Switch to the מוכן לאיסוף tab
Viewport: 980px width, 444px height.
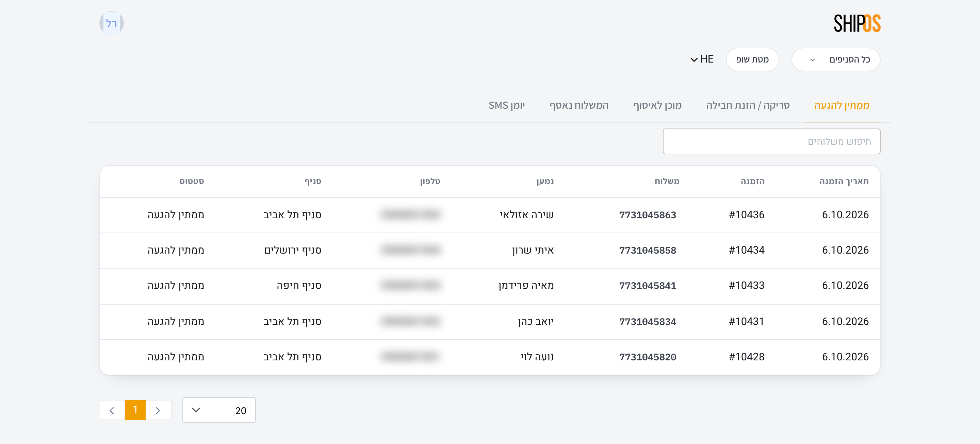657,105
